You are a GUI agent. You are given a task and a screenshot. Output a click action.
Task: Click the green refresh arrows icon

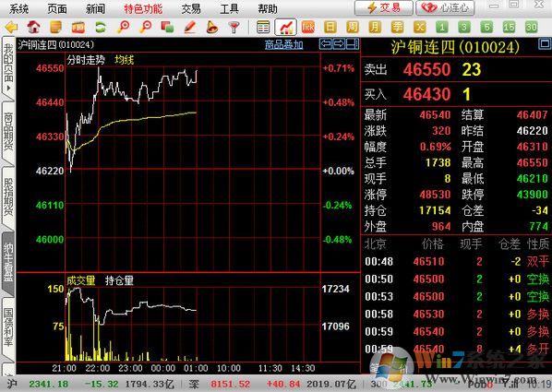tap(101, 27)
